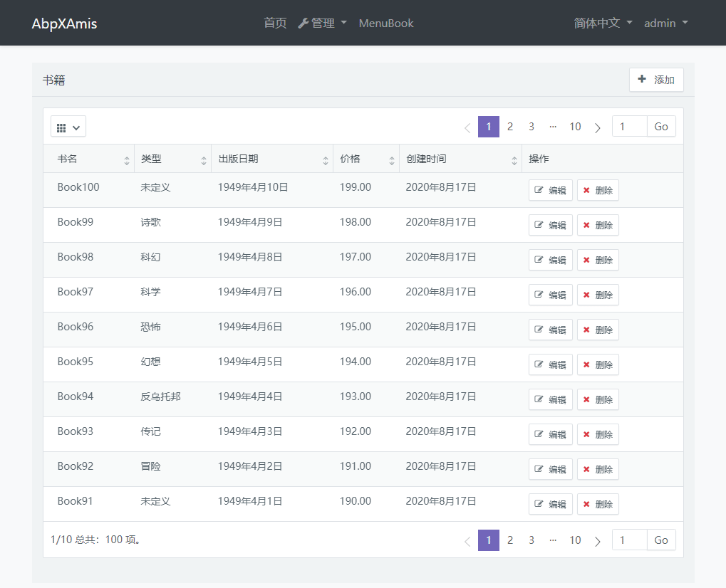Click the AbpXAmis brand logo
The image size is (726, 588).
click(x=64, y=23)
